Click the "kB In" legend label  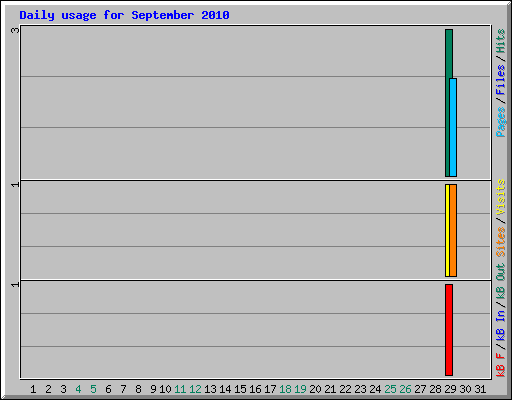pyautogui.click(x=500, y=325)
